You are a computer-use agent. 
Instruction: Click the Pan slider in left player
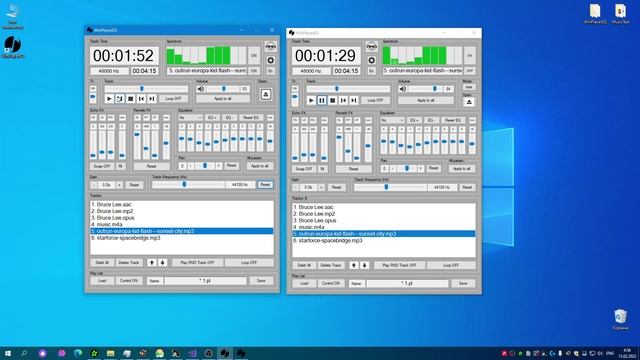pyautogui.click(x=205, y=166)
